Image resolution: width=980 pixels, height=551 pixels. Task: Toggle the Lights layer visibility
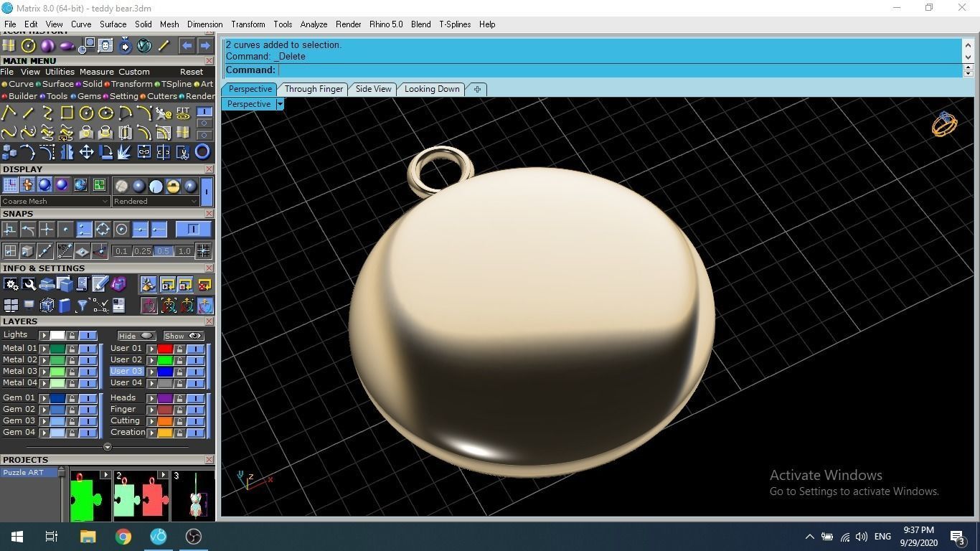click(88, 335)
